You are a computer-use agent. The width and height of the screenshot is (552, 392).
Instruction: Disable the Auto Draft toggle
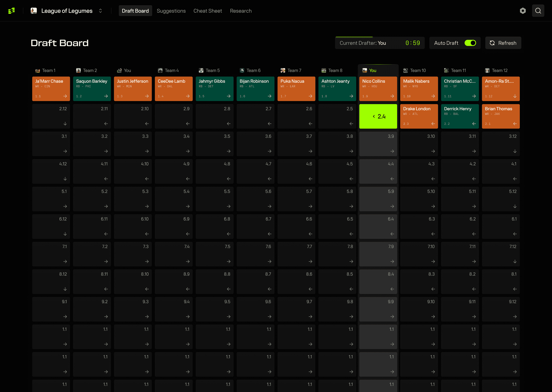(471, 43)
